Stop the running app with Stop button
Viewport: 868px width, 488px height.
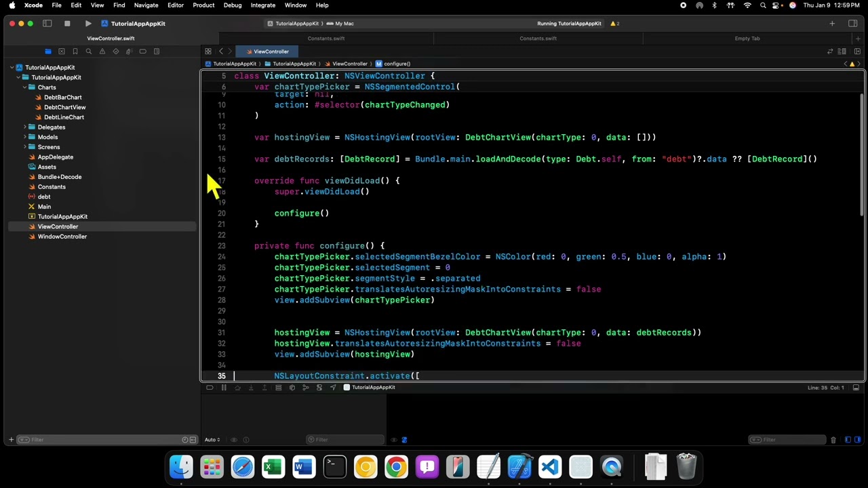(x=67, y=24)
